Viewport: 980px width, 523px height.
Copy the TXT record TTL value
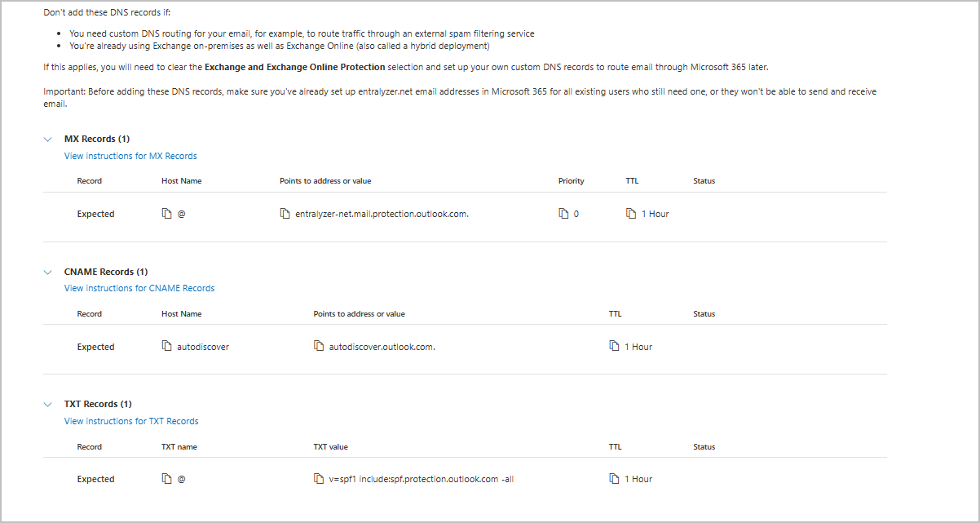coord(612,479)
